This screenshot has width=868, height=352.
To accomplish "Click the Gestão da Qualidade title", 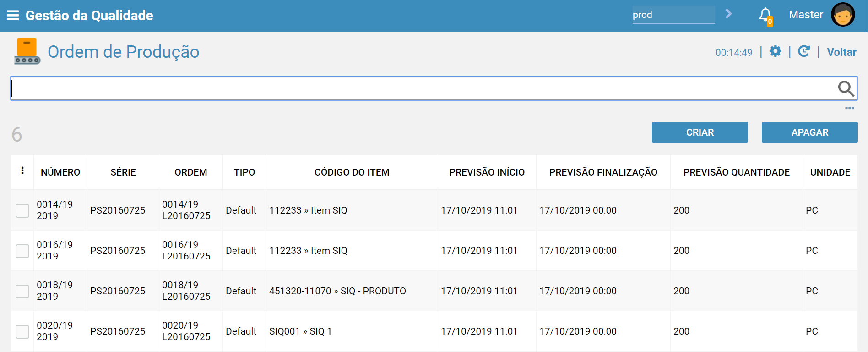I will [x=89, y=16].
